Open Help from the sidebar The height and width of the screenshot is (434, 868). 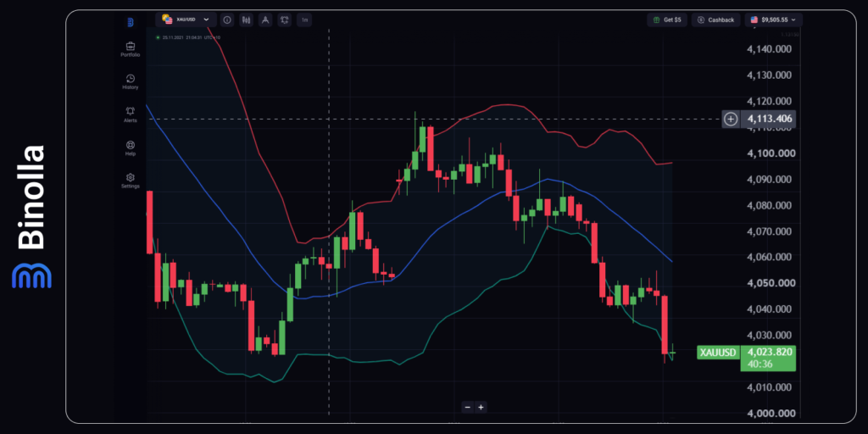point(130,147)
